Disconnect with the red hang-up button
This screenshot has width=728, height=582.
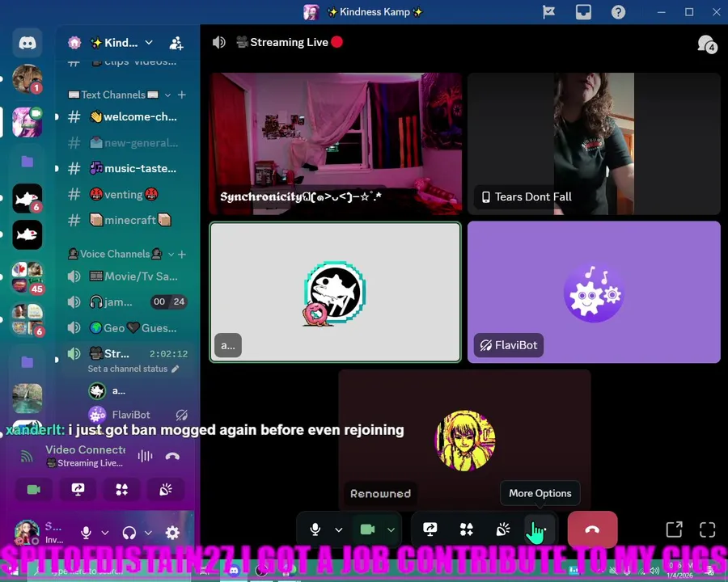592,529
